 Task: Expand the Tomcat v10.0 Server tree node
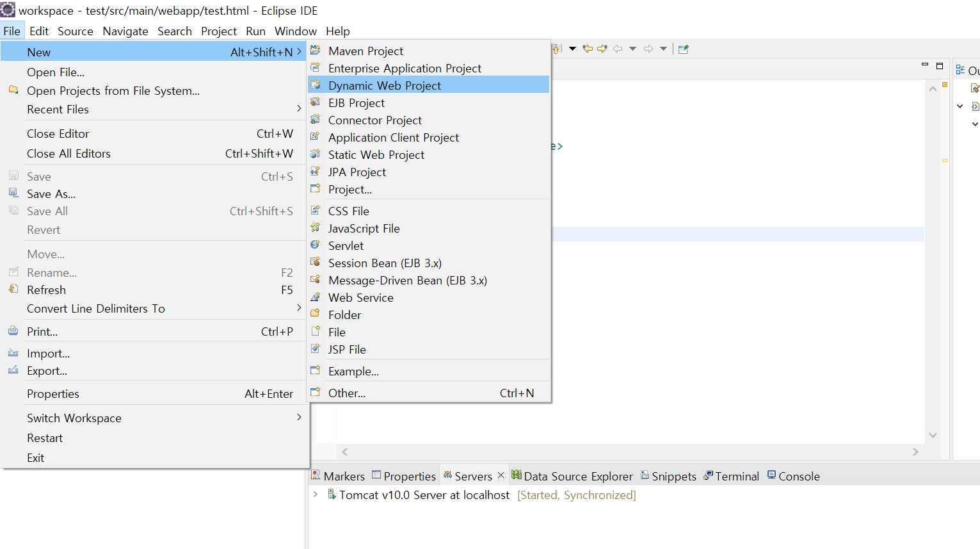coord(316,495)
